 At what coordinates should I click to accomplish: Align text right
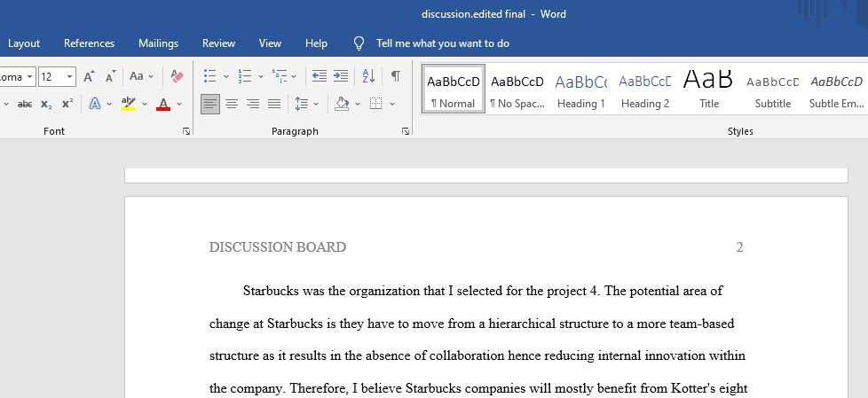(253, 104)
